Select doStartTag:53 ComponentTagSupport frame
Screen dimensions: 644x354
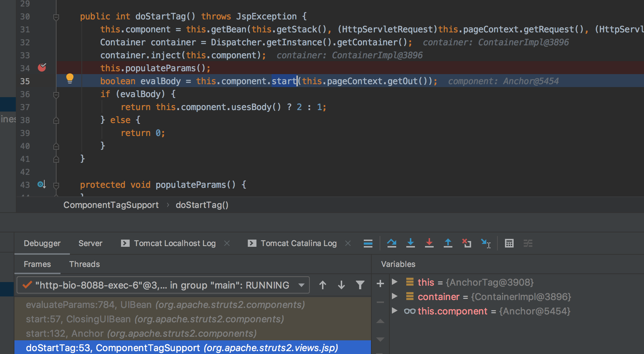(x=193, y=348)
